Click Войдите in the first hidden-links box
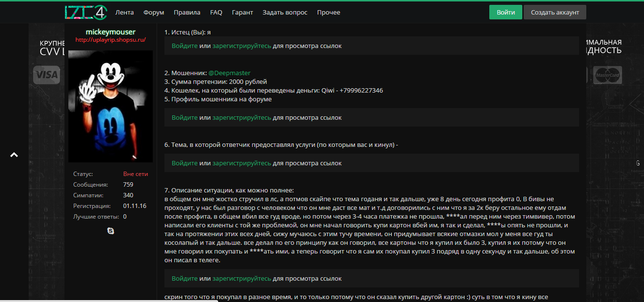The image size is (644, 302). (185, 46)
